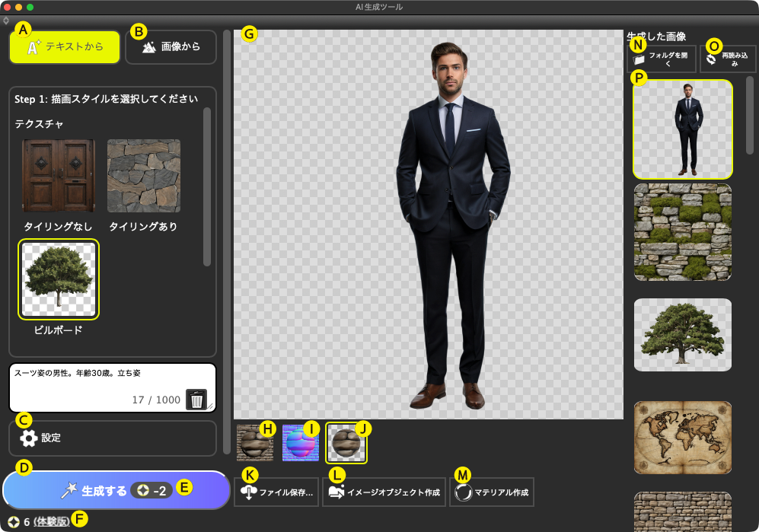Switch to the テキストから tab

[65, 47]
